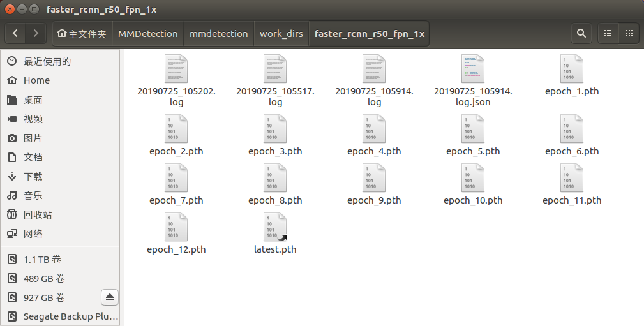Image resolution: width=644 pixels, height=326 pixels.
Task: Select the 20190725_105202.log file icon
Action: pos(176,69)
